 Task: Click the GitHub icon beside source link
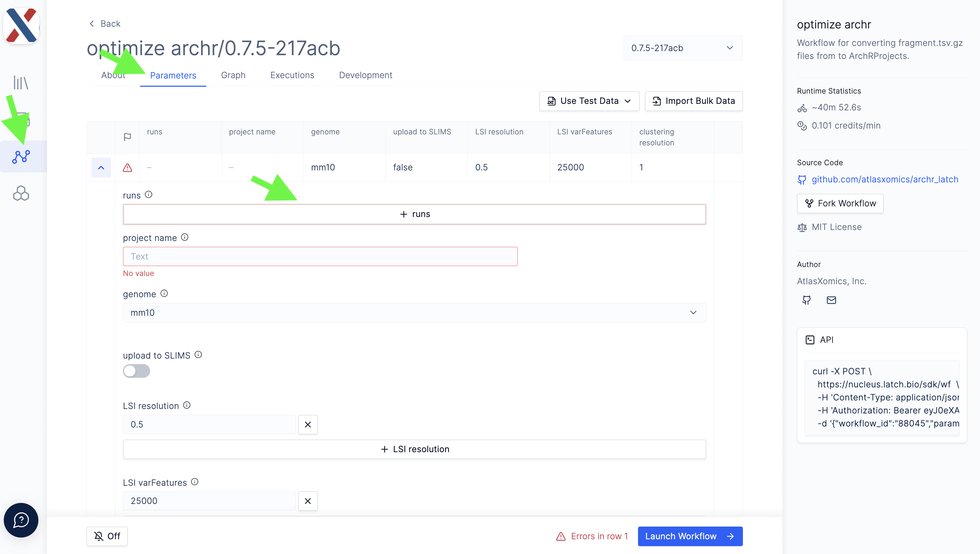[x=802, y=180]
